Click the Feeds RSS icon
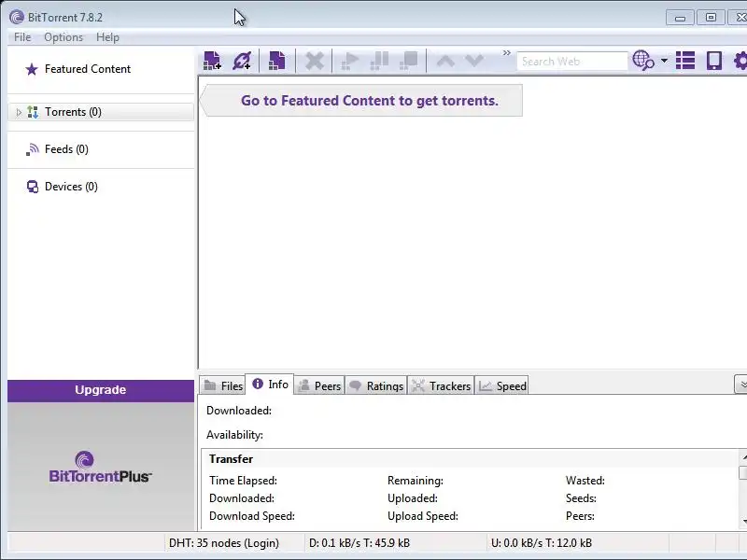The height and width of the screenshot is (560, 747). 33,149
